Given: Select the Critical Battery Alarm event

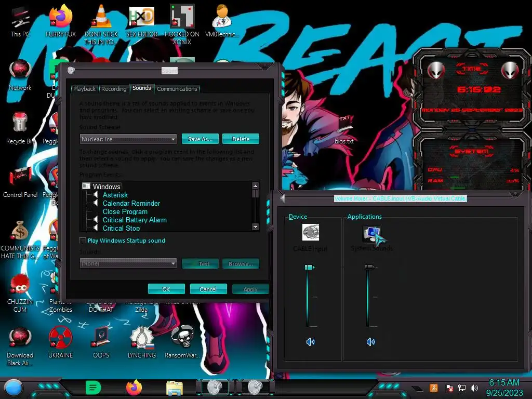Looking at the screenshot, I should click(135, 220).
